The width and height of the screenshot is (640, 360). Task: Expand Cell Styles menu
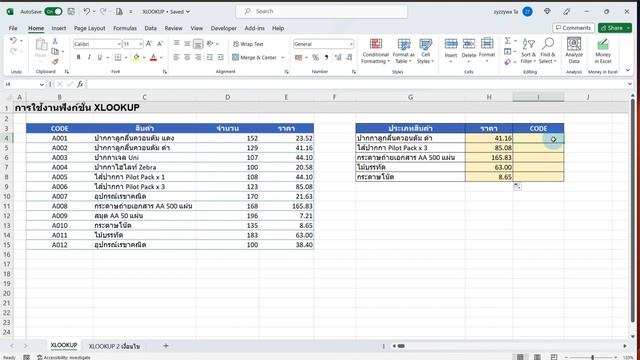click(425, 51)
